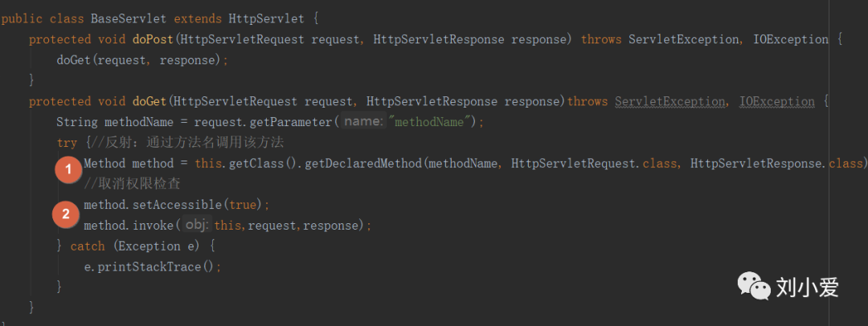Click the underlined IOException in doGet
This screenshot has height=326, width=868.
point(777,102)
